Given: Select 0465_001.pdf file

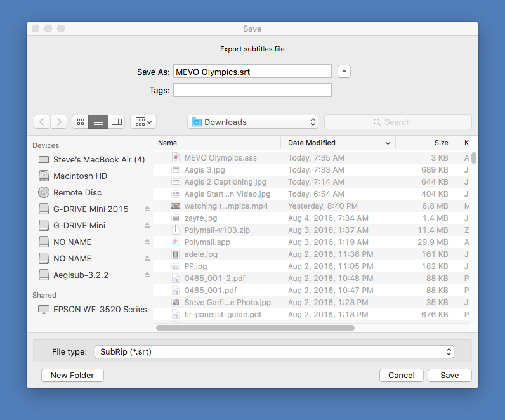Looking at the screenshot, I should 312,291.
